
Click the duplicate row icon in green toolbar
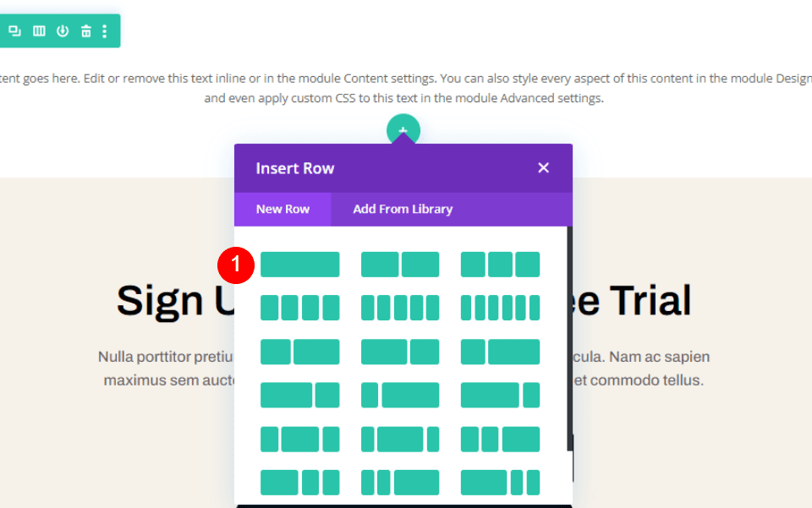click(x=14, y=31)
